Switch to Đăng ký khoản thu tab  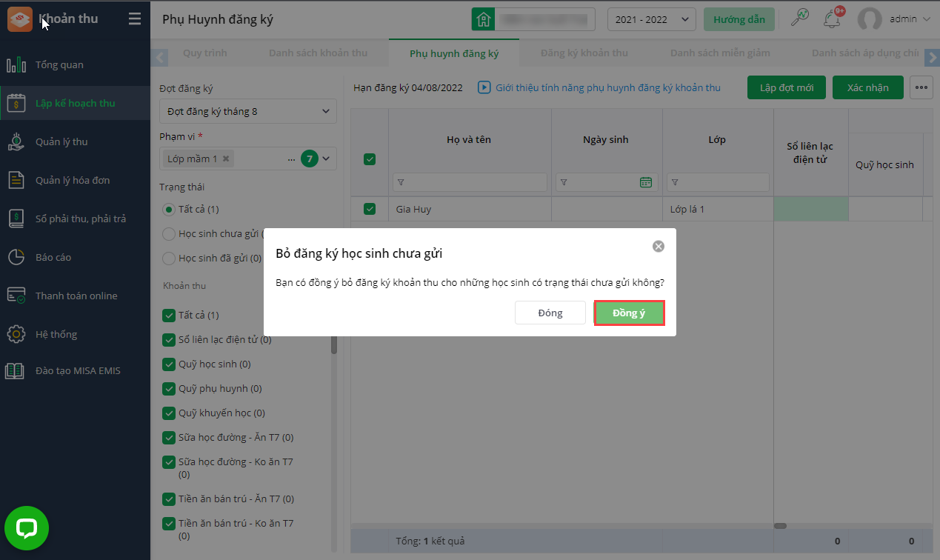584,53
